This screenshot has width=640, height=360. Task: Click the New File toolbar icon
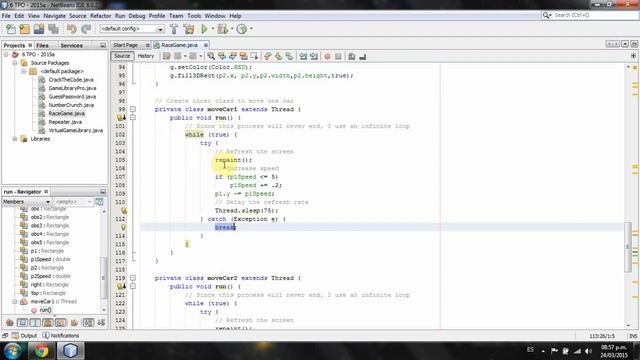click(x=11, y=29)
